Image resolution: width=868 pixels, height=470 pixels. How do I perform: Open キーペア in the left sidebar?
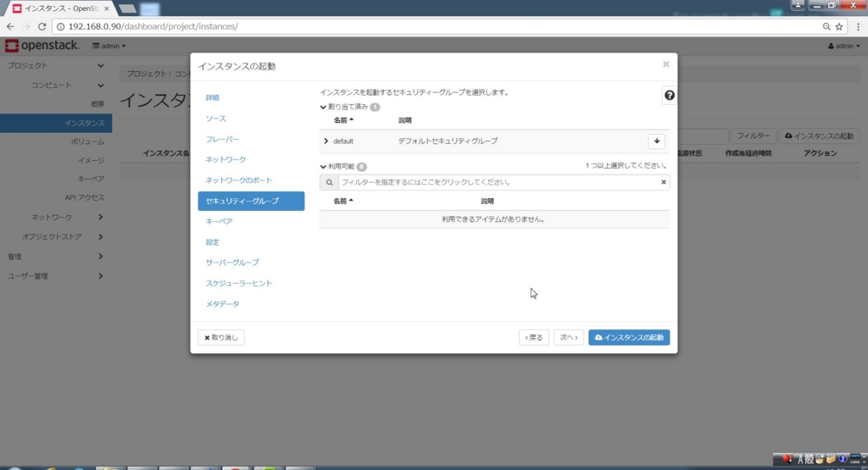coord(91,179)
